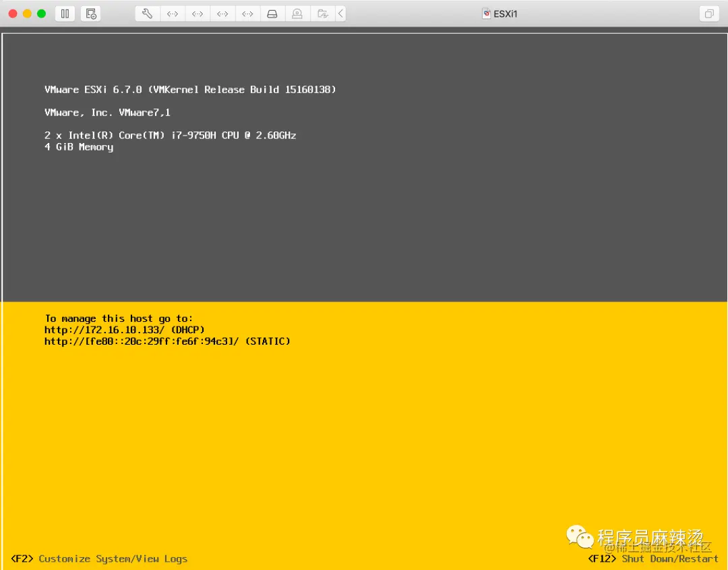Click the http://172.16.10.133/ (DHCP) address

pos(125,330)
